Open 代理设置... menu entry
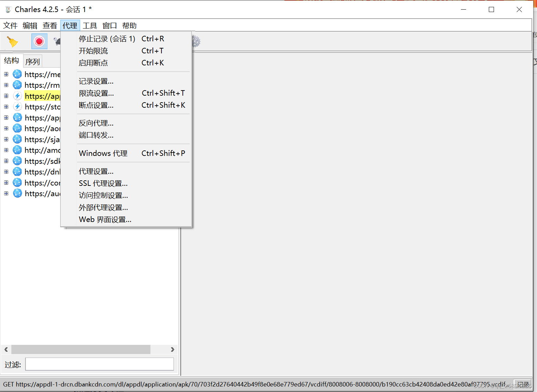537x392 pixels. [126, 171]
